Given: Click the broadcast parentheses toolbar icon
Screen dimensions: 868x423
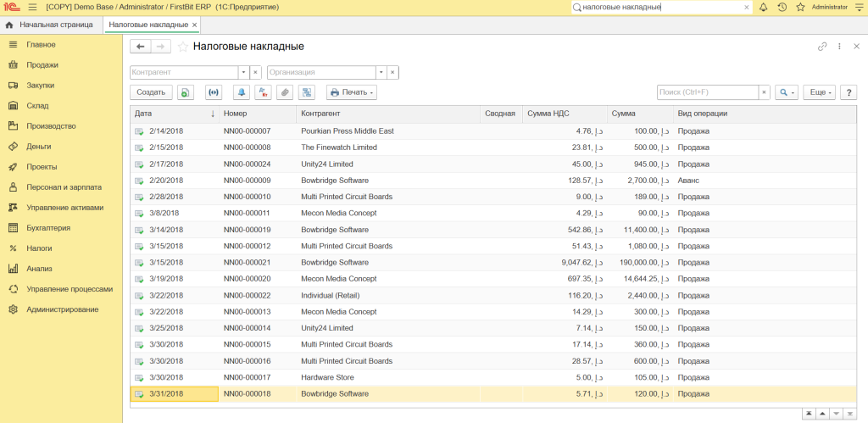Looking at the screenshot, I should 213,92.
